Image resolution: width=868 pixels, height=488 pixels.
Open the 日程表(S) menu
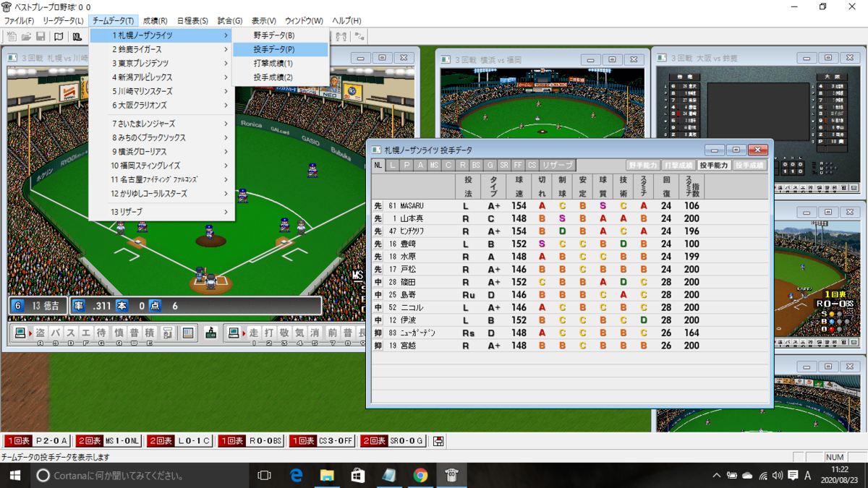[192, 21]
